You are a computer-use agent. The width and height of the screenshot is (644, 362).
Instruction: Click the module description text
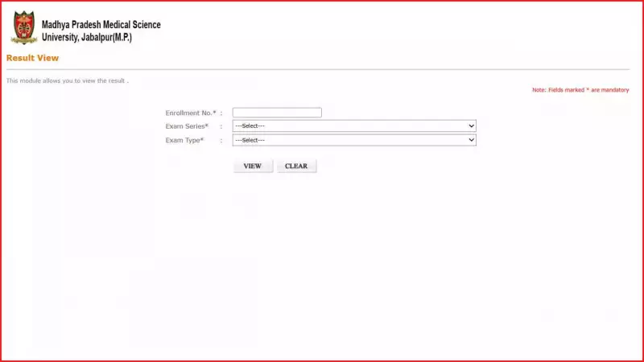point(67,80)
